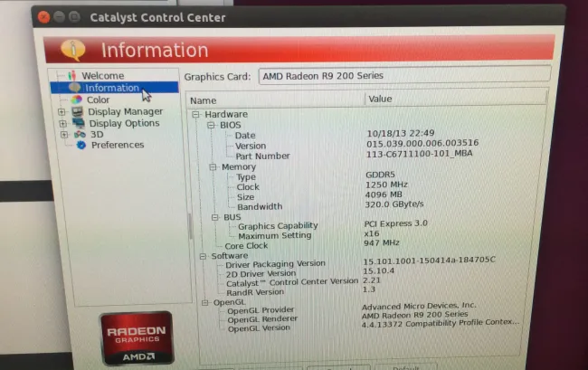Open Display Options page
Viewport: 588px width, 370px height.
124,123
